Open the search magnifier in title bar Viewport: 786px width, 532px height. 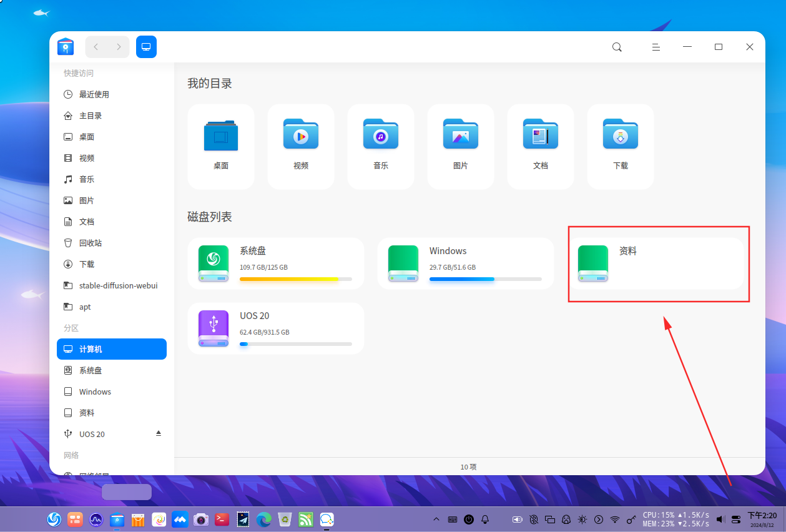click(617, 47)
